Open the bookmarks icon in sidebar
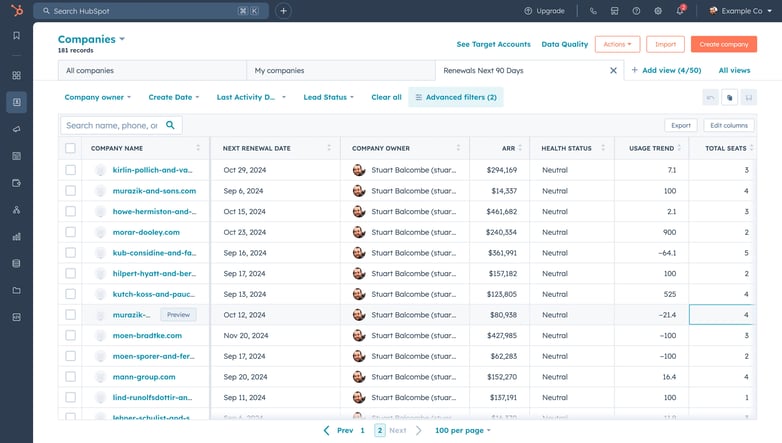Viewport: 782px width, 443px height. tap(16, 35)
